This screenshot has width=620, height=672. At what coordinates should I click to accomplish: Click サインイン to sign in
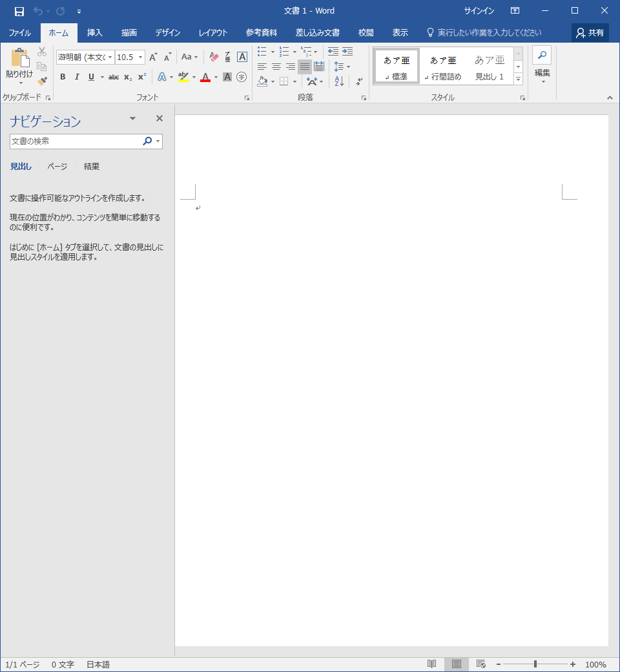[x=479, y=11]
